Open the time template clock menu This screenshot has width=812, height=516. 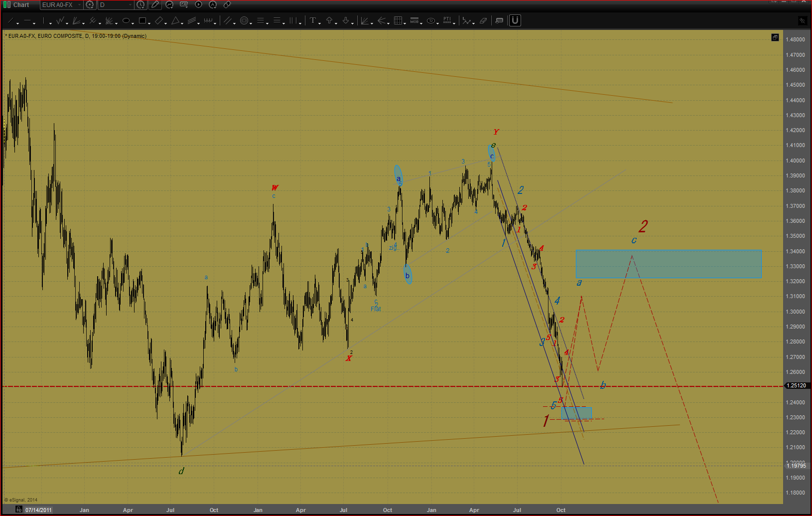(x=141, y=4)
